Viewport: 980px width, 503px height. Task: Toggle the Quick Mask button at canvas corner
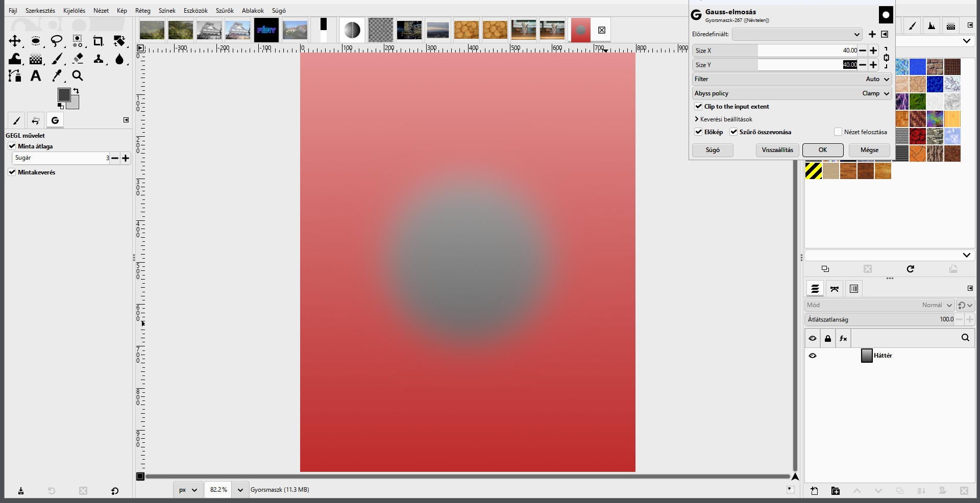coord(140,476)
